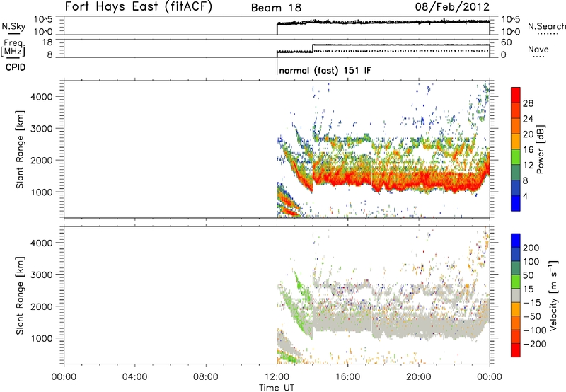Click the '200' velocity color bar value
Screen dimensions: 566x392
click(x=531, y=248)
